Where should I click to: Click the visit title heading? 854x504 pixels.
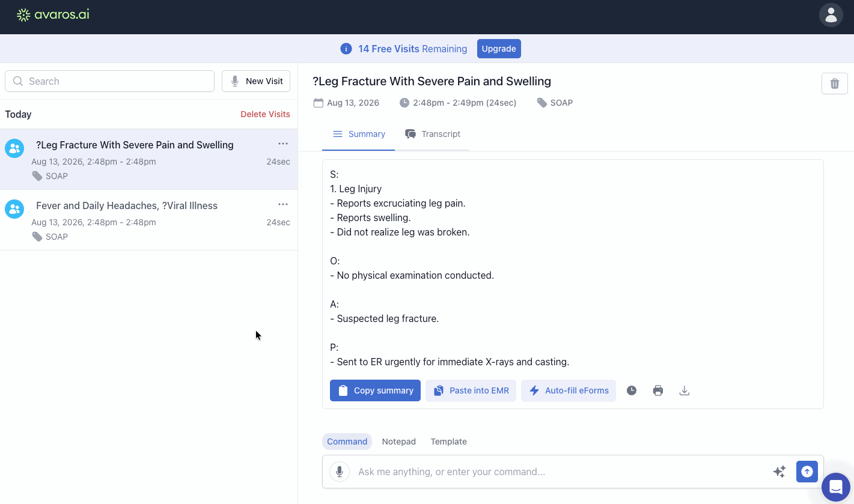point(432,81)
